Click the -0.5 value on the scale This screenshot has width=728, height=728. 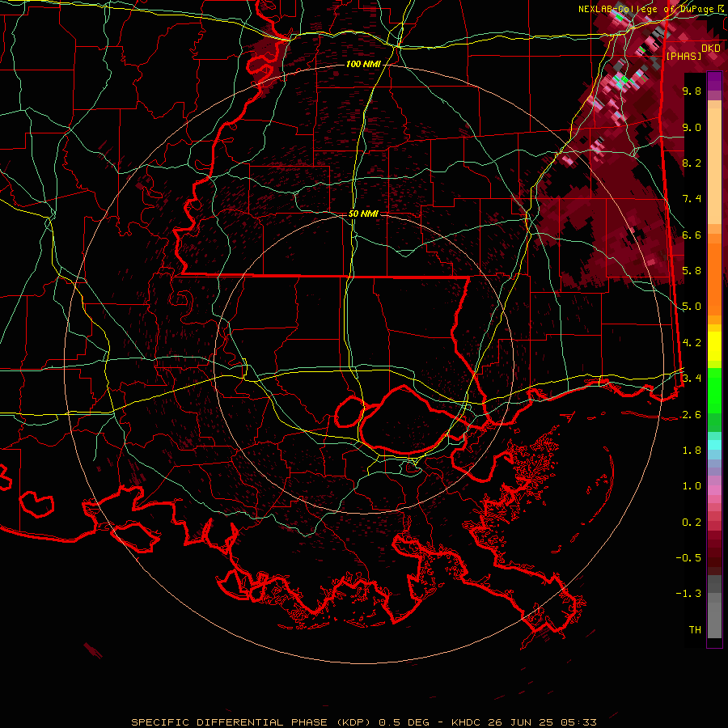point(688,558)
